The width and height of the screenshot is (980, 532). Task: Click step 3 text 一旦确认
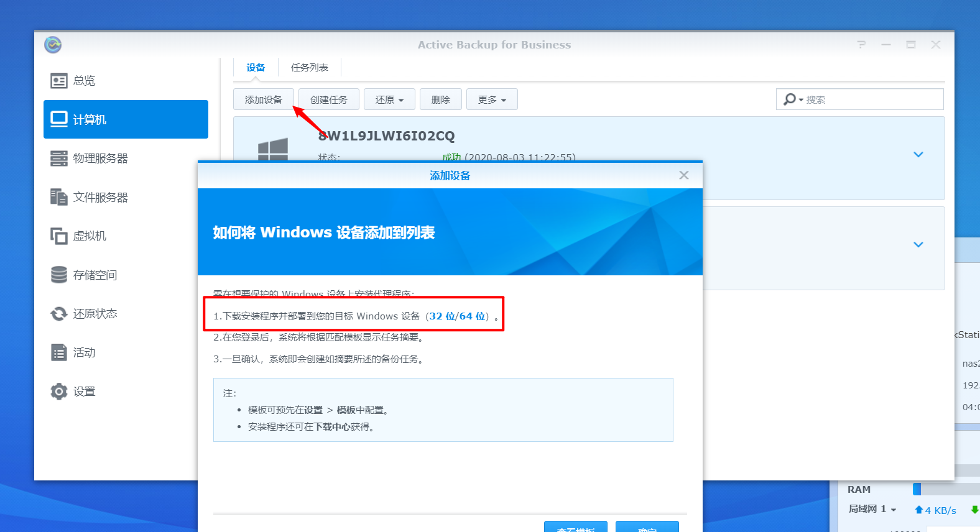pos(320,359)
